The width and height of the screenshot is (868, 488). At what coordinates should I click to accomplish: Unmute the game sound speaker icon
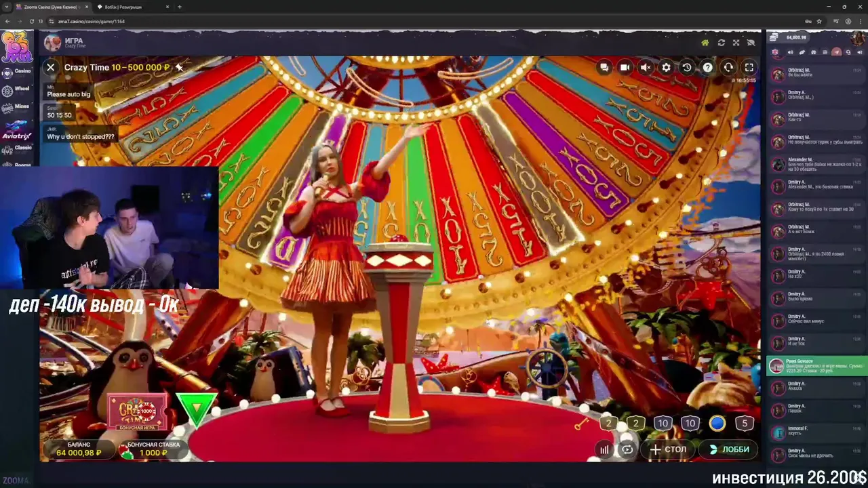646,67
